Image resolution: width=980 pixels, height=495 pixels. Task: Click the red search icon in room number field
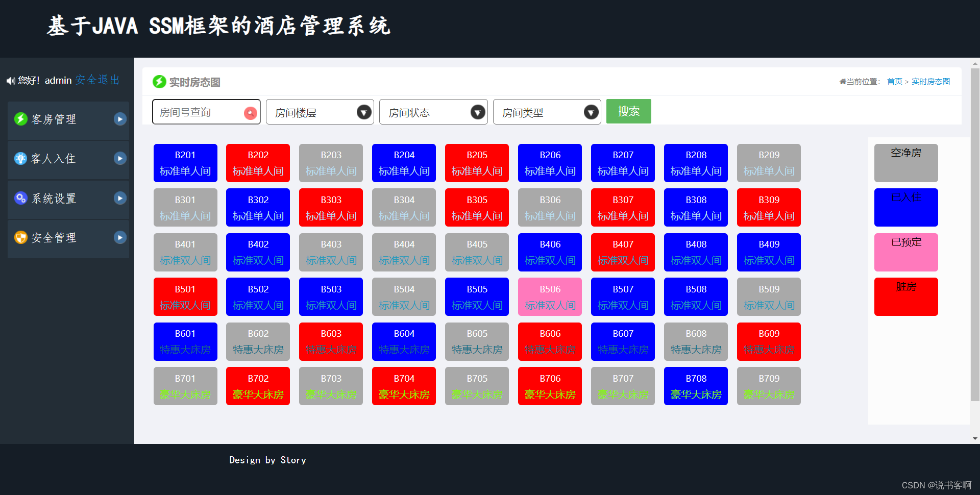(x=250, y=113)
